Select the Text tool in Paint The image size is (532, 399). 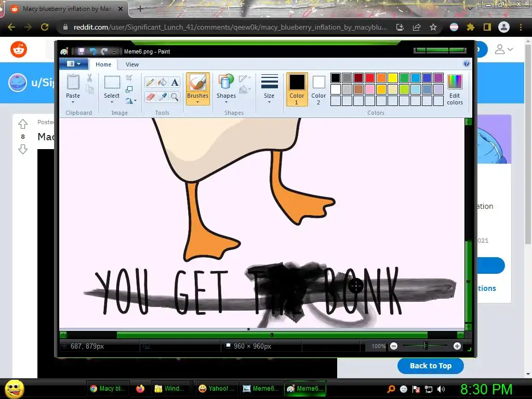coord(175,83)
